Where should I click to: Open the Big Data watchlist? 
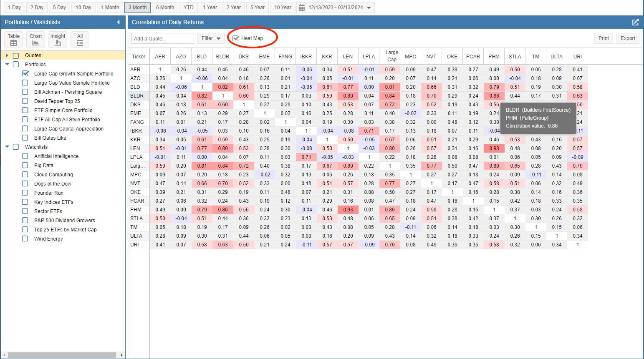(44, 165)
